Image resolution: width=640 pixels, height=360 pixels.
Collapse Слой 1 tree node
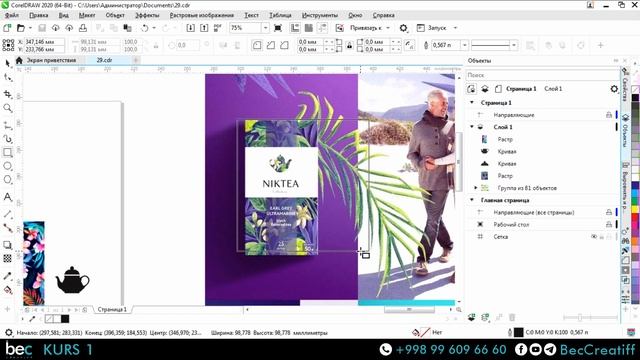pyautogui.click(x=472, y=127)
